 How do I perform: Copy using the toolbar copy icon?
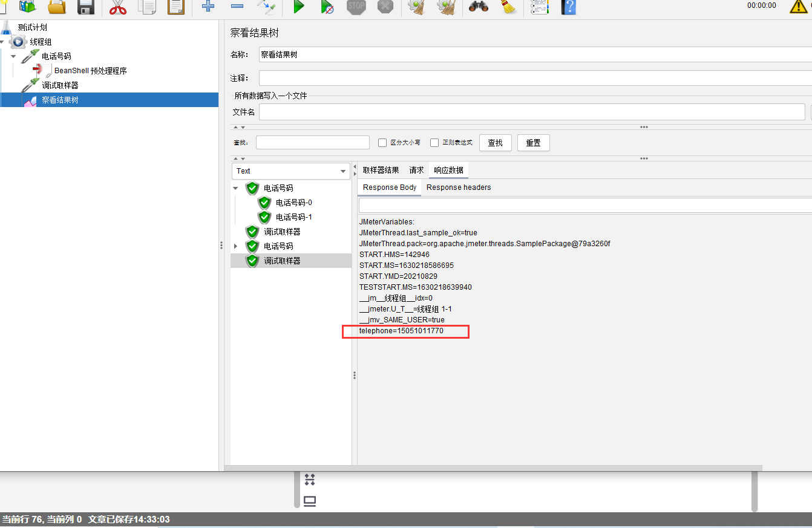147,7
